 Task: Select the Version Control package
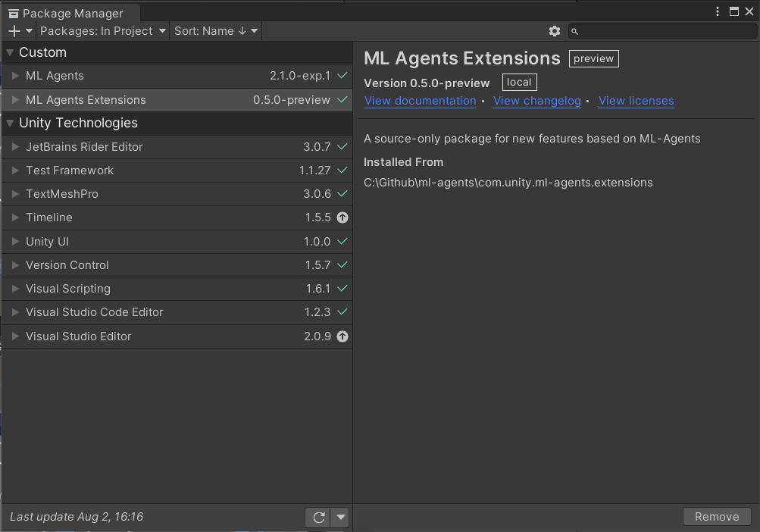177,265
